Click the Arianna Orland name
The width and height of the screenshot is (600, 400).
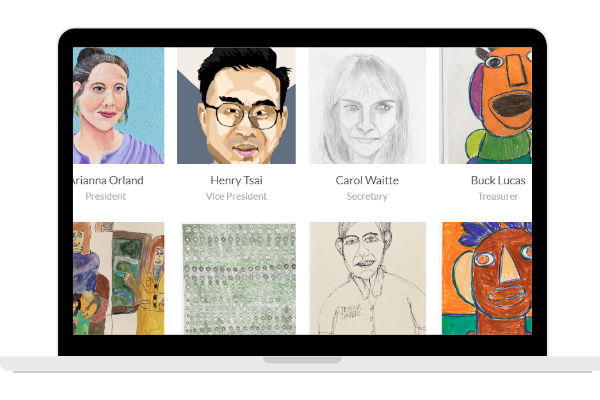coord(108,180)
